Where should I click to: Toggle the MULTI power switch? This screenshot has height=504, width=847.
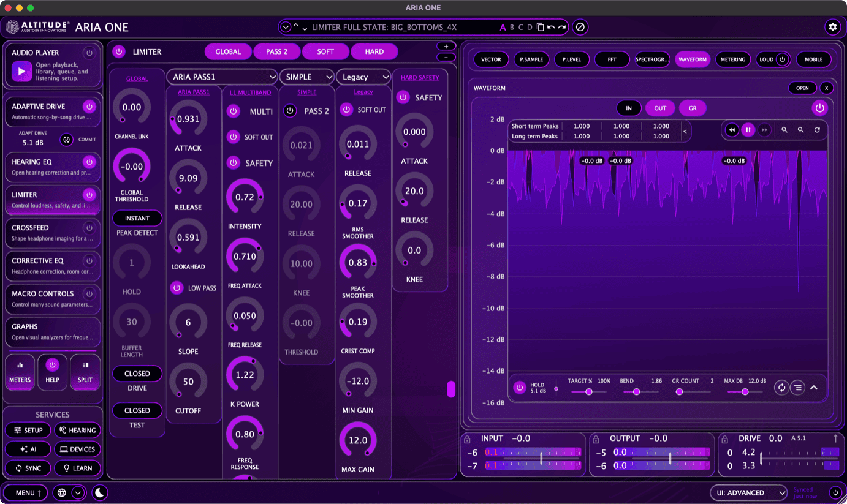233,111
